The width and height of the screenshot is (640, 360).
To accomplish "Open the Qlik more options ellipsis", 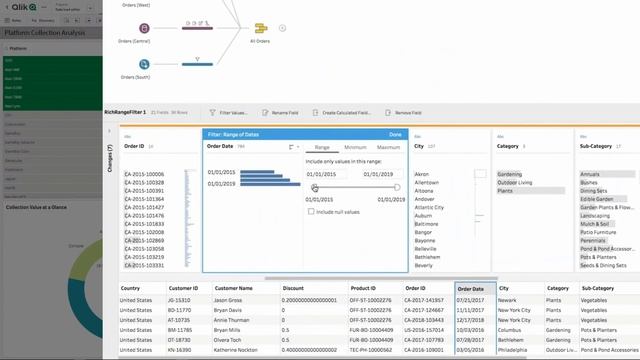I will point(44,7).
